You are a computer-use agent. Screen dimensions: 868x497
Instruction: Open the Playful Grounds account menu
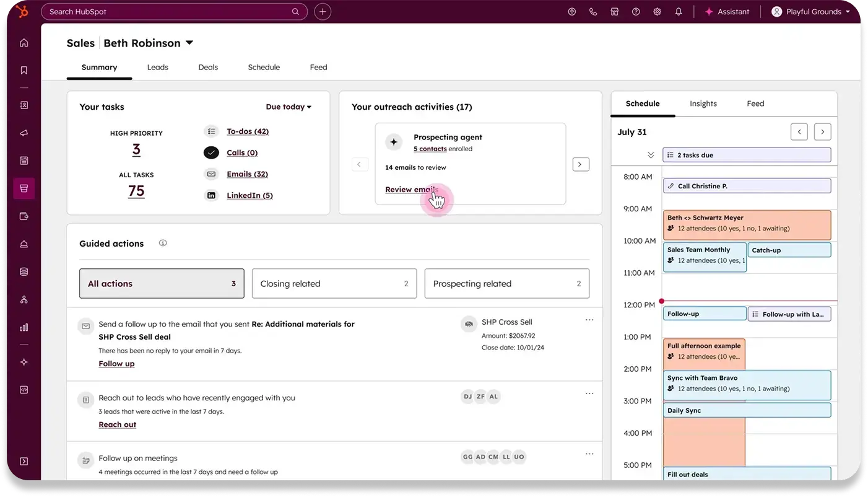tap(811, 12)
